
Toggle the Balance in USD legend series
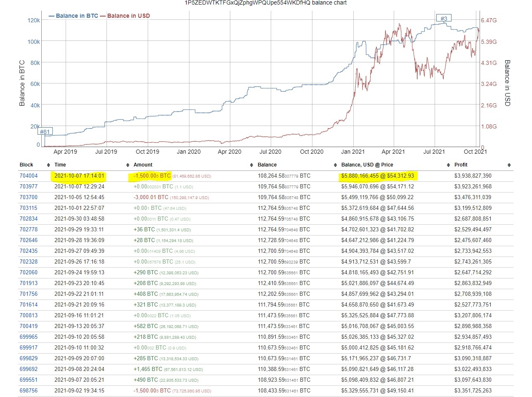(126, 16)
